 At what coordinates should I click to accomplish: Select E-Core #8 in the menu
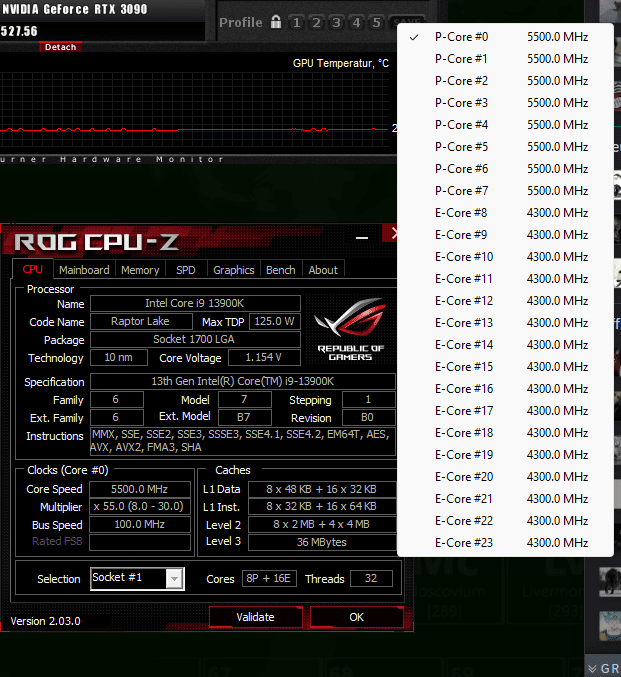click(x=505, y=213)
